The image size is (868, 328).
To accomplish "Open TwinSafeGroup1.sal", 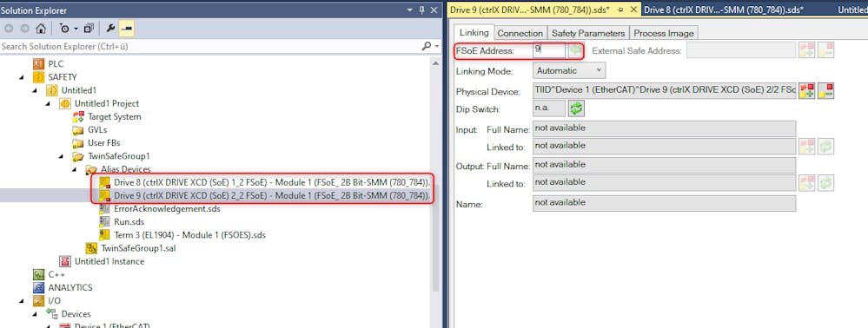I will tap(138, 248).
